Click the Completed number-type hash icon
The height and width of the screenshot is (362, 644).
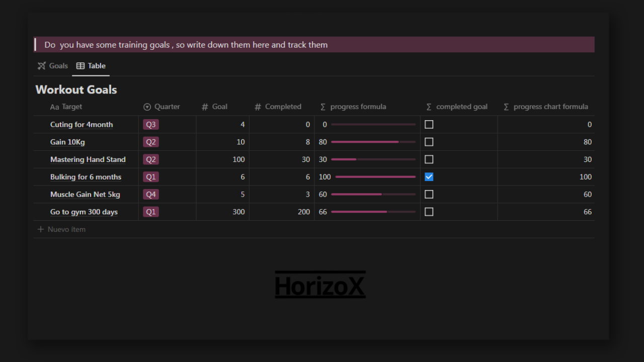pos(258,107)
